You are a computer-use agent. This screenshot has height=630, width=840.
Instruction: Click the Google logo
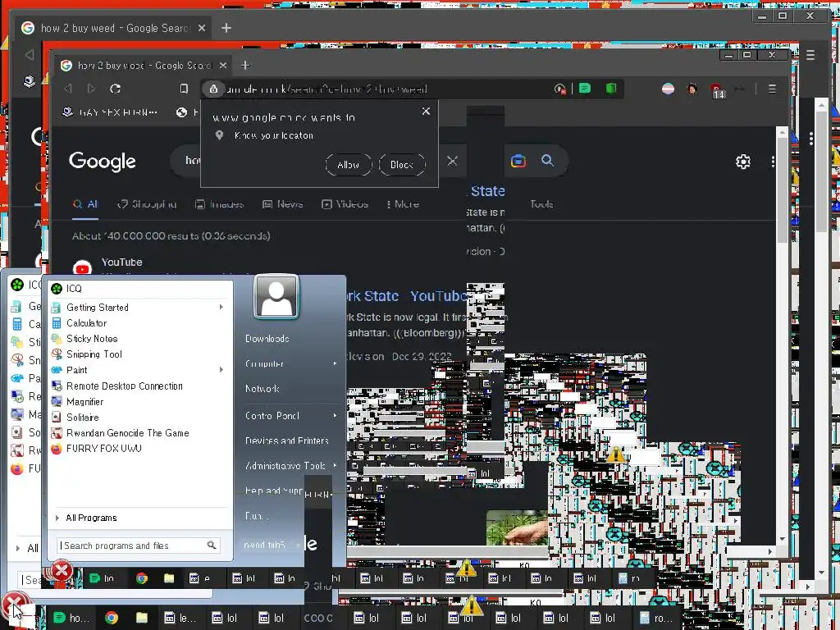click(x=103, y=162)
